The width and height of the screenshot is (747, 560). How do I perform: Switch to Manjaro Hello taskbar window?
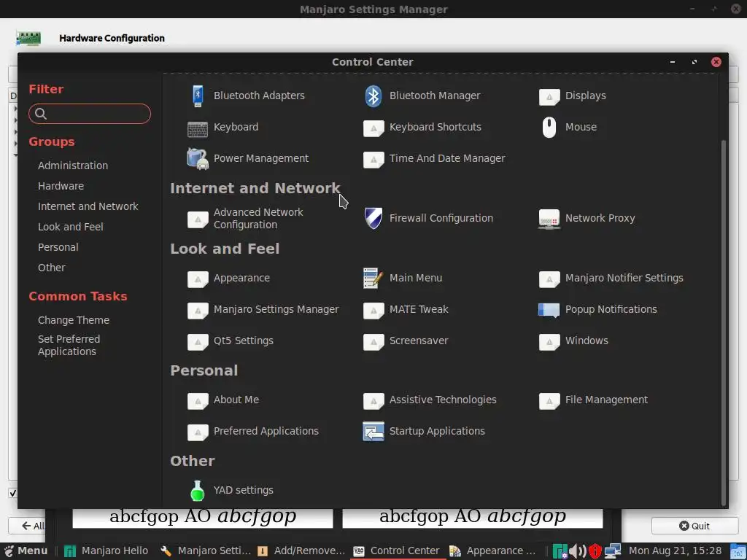pos(106,551)
